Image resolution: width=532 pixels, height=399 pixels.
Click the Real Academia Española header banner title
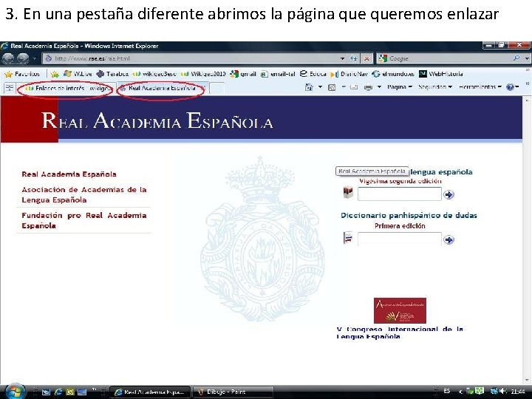(157, 120)
